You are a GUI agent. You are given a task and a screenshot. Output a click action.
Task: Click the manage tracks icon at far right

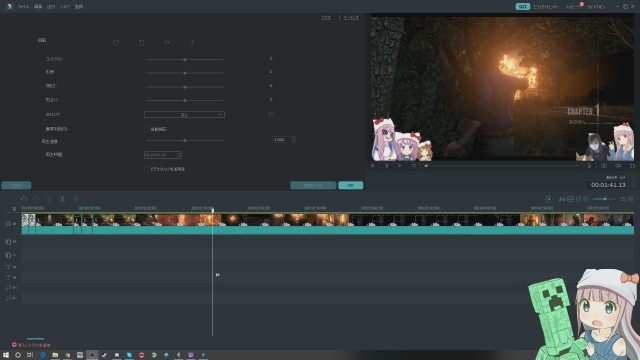[631, 199]
